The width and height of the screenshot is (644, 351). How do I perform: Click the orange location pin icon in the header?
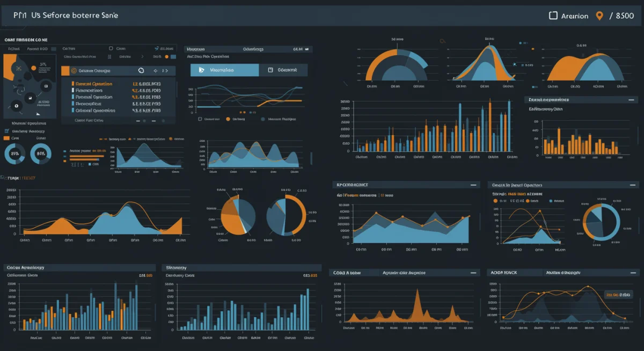tap(600, 16)
